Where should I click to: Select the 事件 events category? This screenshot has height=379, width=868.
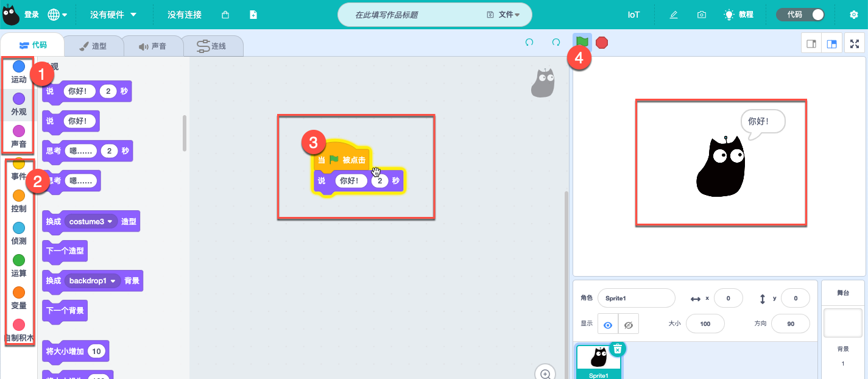click(x=19, y=169)
